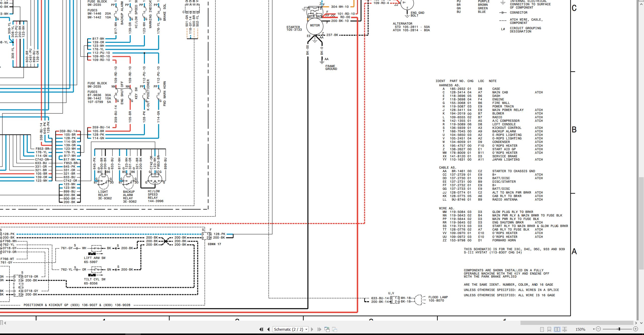The height and width of the screenshot is (335, 644).
Task: Click the HARNESS AS. heading
Action: pyautogui.click(x=450, y=85)
